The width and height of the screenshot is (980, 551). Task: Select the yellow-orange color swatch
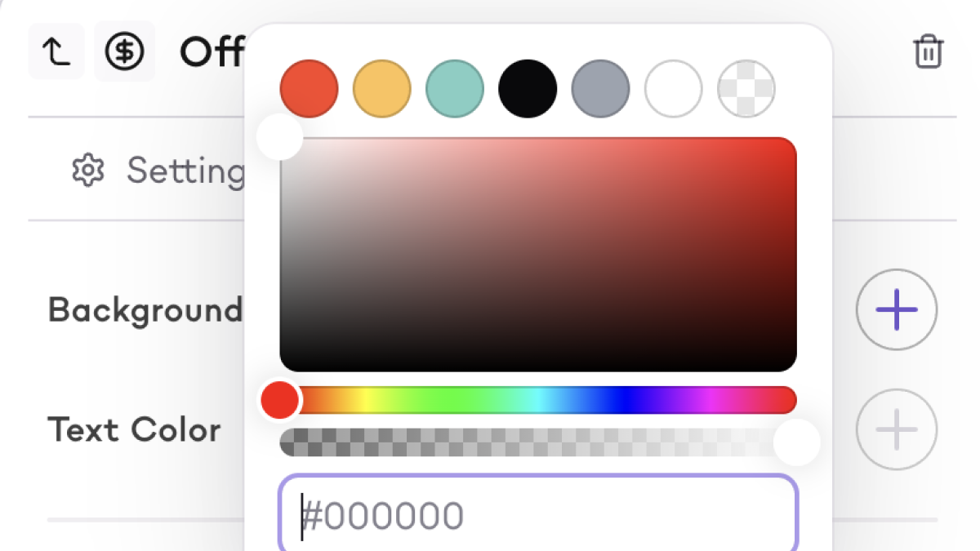coord(381,88)
